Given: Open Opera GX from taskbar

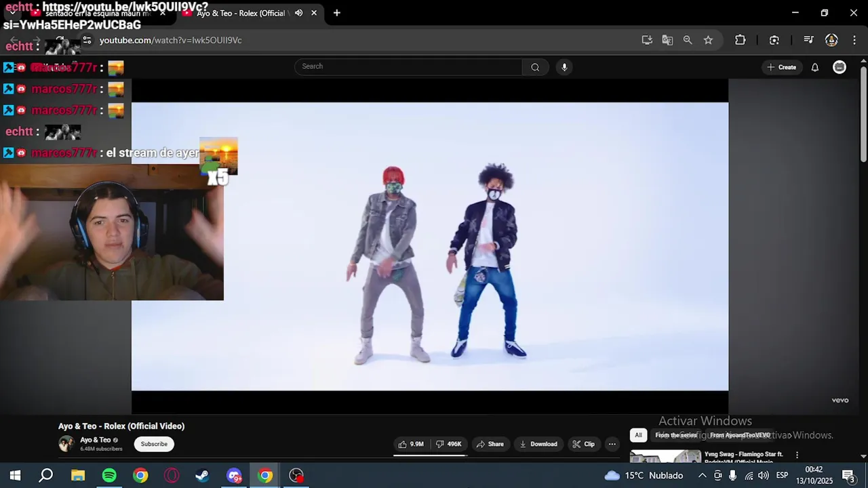Looking at the screenshot, I should pyautogui.click(x=172, y=475).
